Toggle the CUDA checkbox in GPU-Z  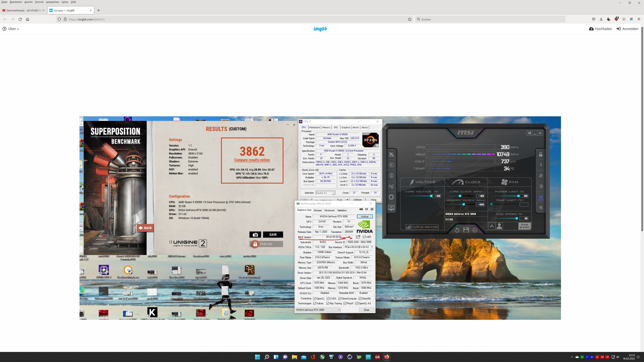pyautogui.click(x=328, y=298)
